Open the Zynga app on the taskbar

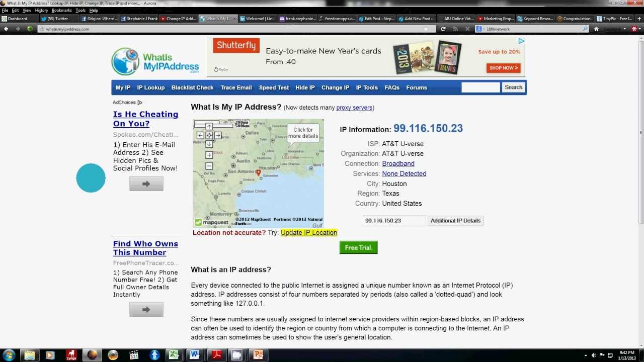71,355
